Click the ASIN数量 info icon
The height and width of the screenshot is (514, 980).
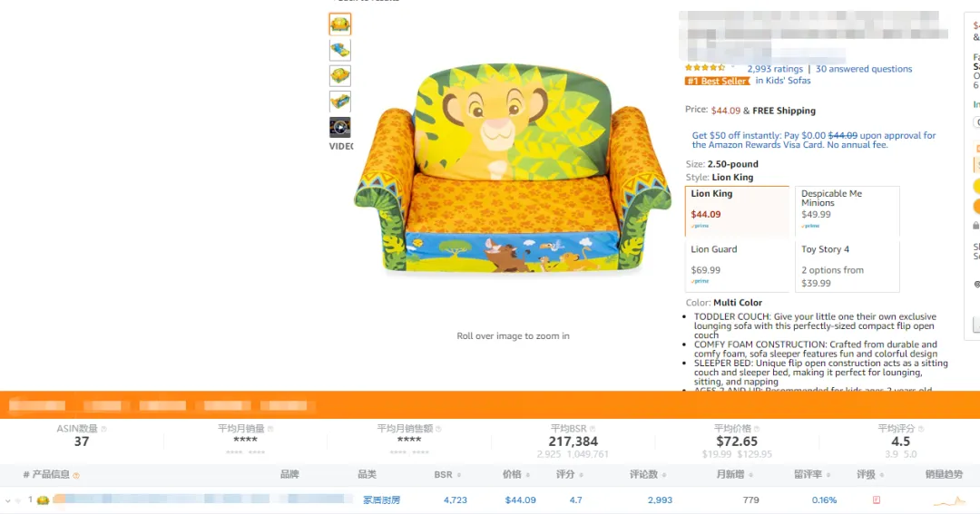click(103, 429)
